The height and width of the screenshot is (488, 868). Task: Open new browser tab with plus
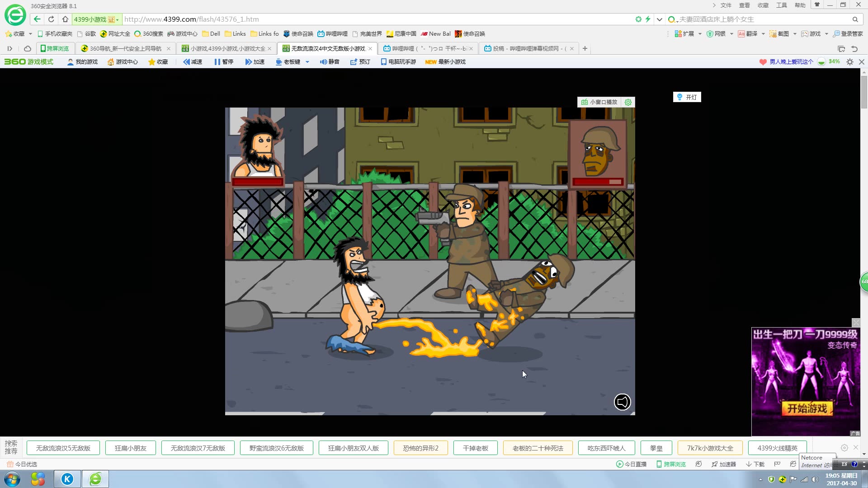(x=585, y=48)
